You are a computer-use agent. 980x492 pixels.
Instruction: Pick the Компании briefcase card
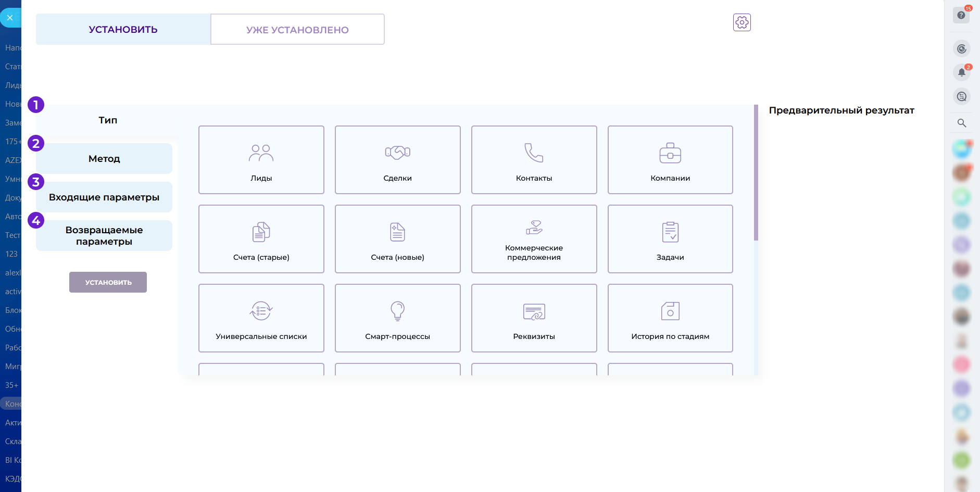(670, 160)
